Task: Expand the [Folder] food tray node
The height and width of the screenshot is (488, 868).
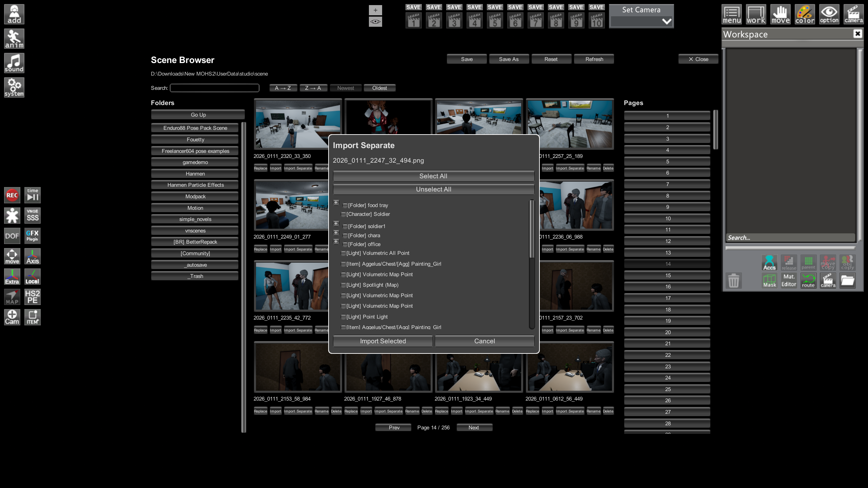Action: pos(336,203)
